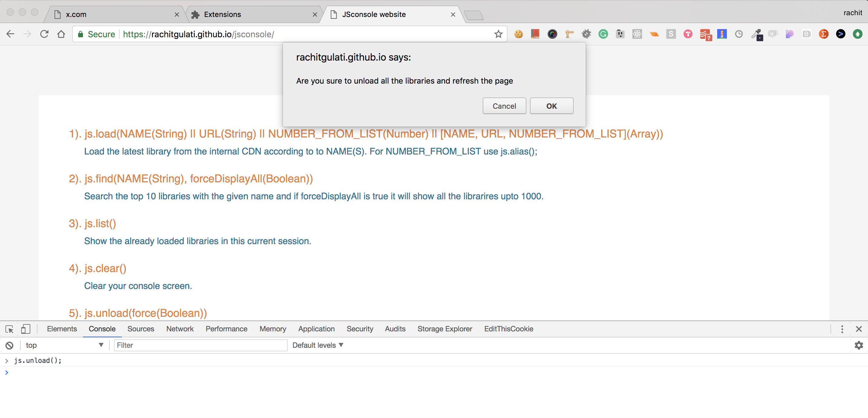Click the bookmark star icon in address bar

(499, 34)
